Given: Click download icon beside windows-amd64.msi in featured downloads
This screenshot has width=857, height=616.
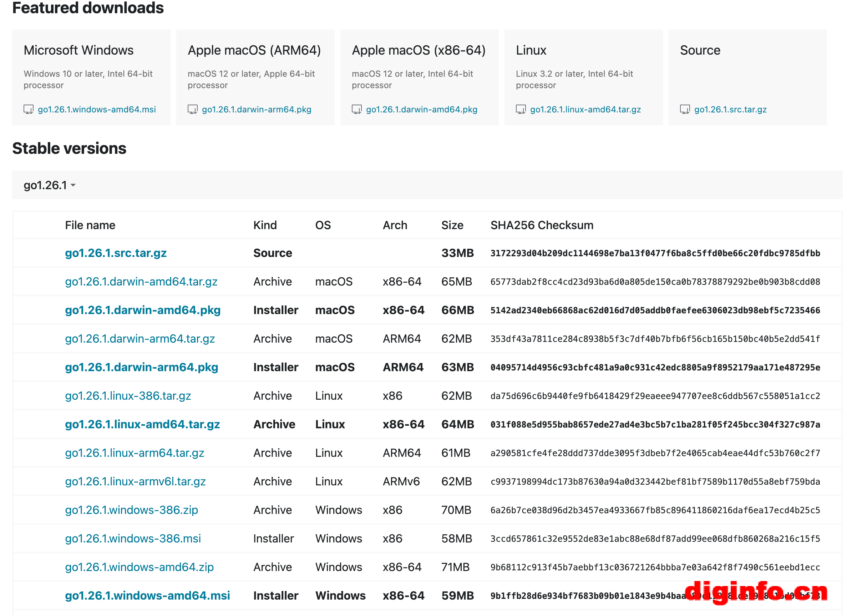Looking at the screenshot, I should tap(28, 109).
